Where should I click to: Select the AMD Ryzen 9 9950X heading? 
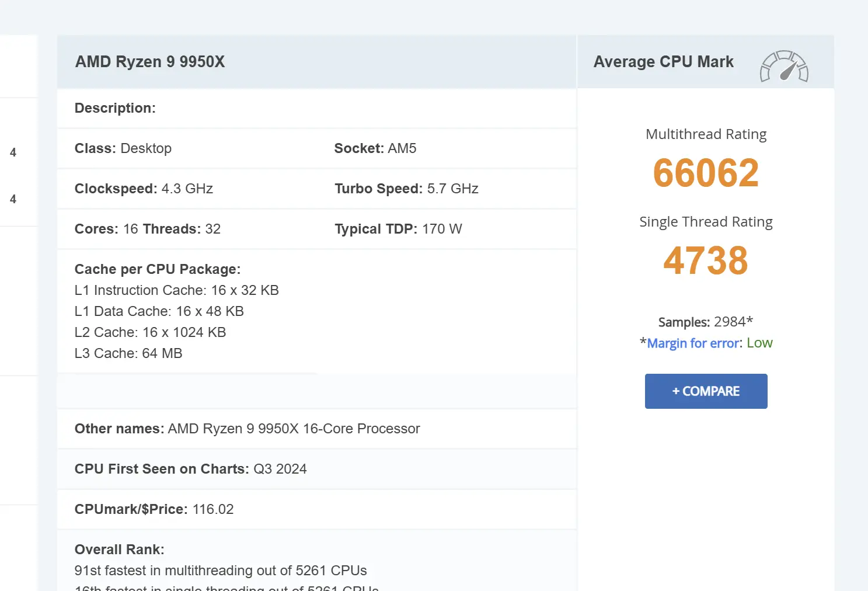(150, 62)
